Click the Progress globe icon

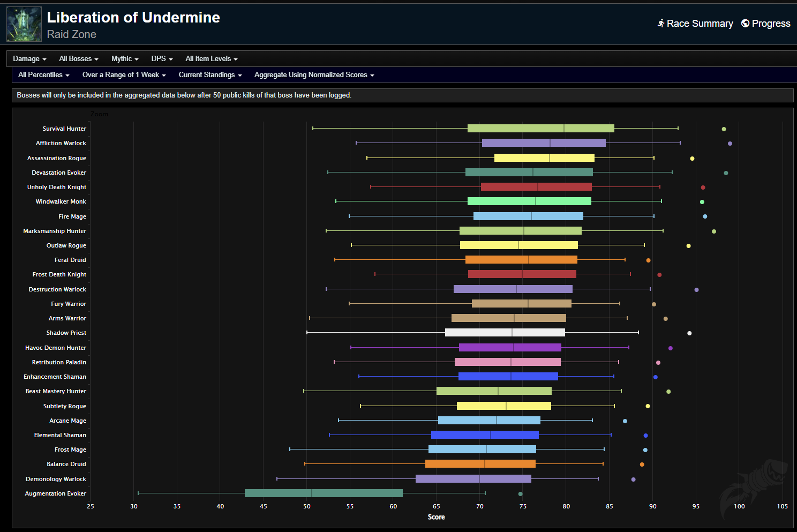[745, 23]
